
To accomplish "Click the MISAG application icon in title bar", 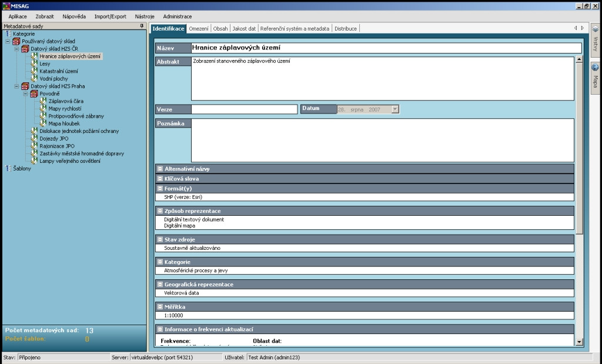I will click(x=6, y=6).
